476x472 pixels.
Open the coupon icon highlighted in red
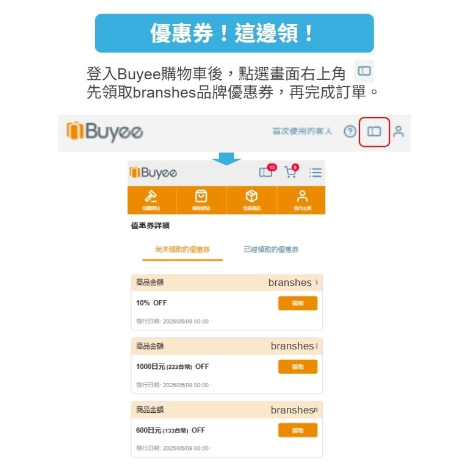374,132
